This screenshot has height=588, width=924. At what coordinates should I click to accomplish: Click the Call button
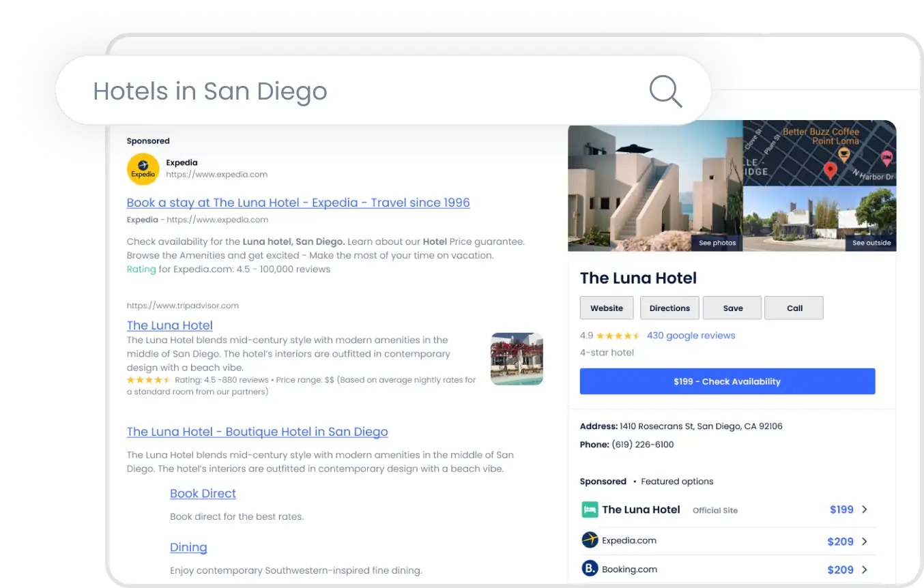794,308
